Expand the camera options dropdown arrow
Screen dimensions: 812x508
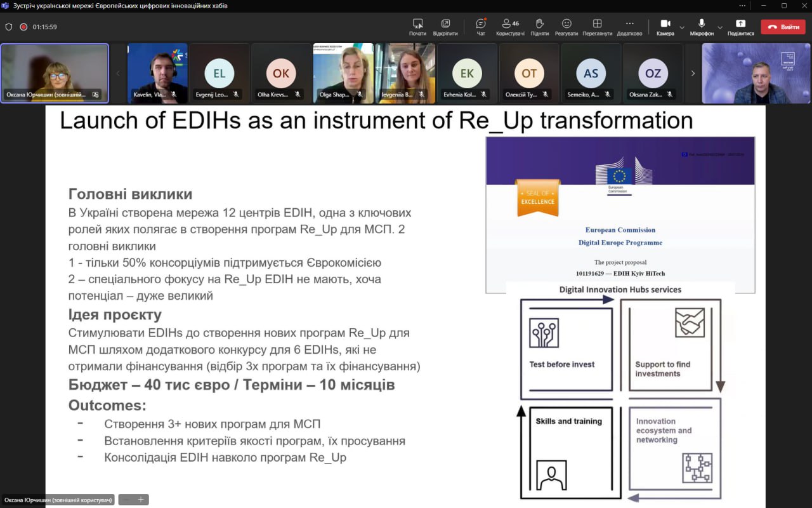click(682, 27)
